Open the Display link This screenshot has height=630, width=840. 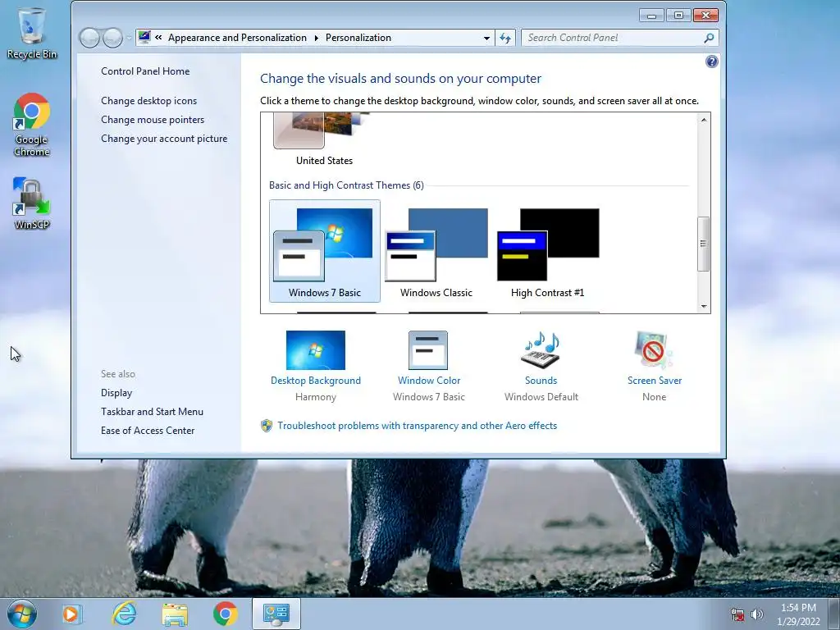coord(116,393)
